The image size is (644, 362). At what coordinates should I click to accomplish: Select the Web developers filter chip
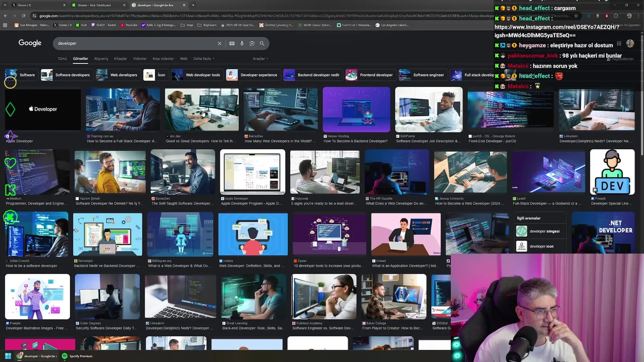click(117, 75)
